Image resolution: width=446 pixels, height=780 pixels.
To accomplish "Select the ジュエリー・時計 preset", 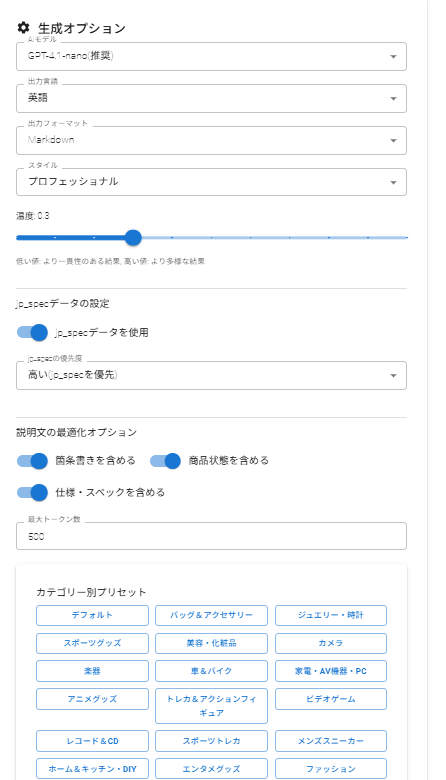I will click(331, 615).
